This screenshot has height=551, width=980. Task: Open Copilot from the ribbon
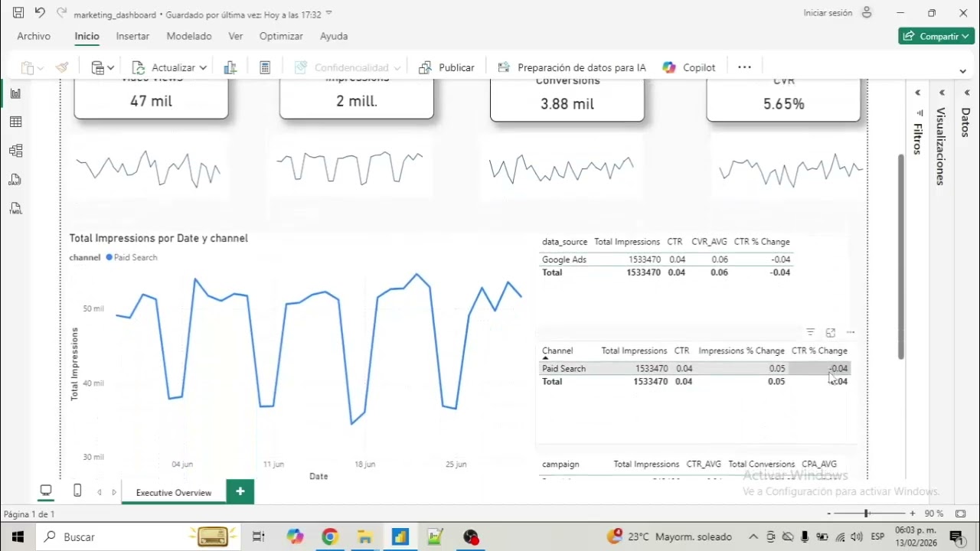[x=689, y=67]
